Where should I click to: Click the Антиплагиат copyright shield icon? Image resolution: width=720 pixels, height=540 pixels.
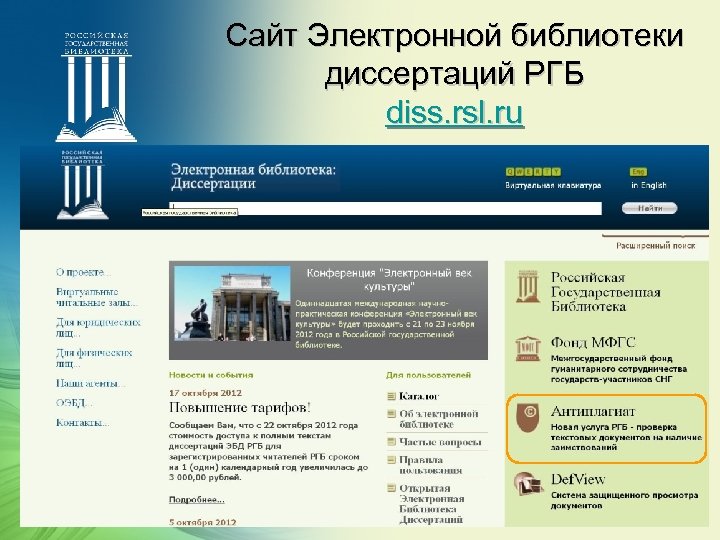click(x=527, y=417)
